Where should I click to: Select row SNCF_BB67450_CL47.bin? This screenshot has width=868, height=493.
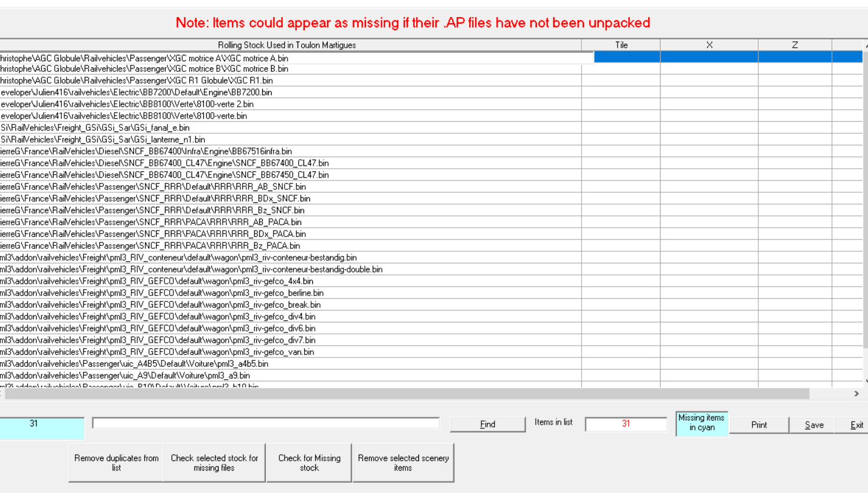(x=291, y=175)
